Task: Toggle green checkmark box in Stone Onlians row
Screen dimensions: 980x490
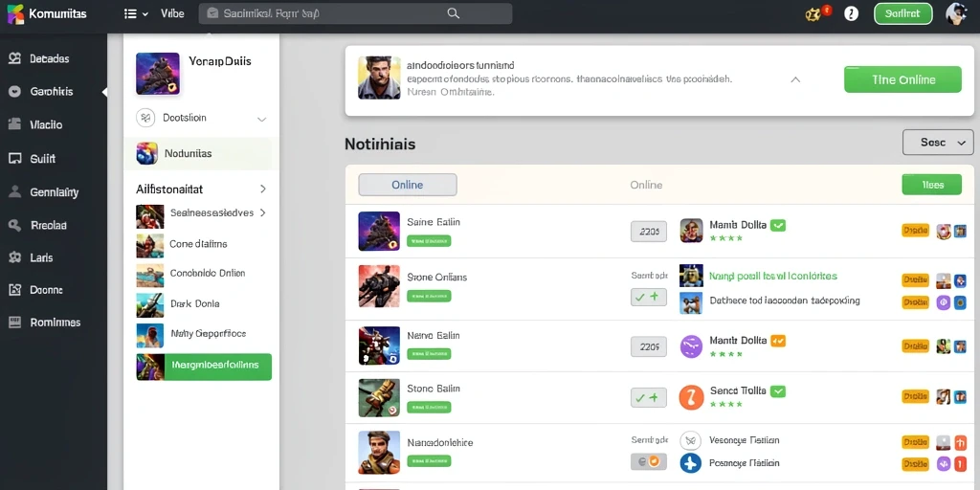Action: pos(648,298)
